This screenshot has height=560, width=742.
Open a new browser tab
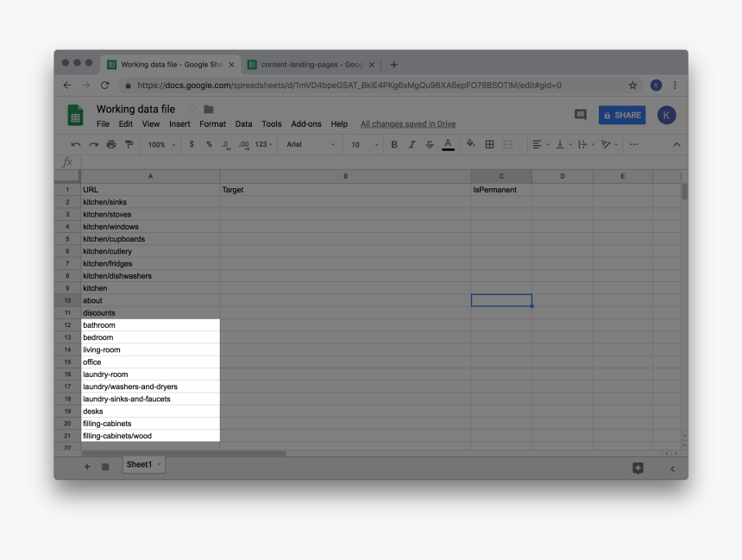tap(393, 65)
